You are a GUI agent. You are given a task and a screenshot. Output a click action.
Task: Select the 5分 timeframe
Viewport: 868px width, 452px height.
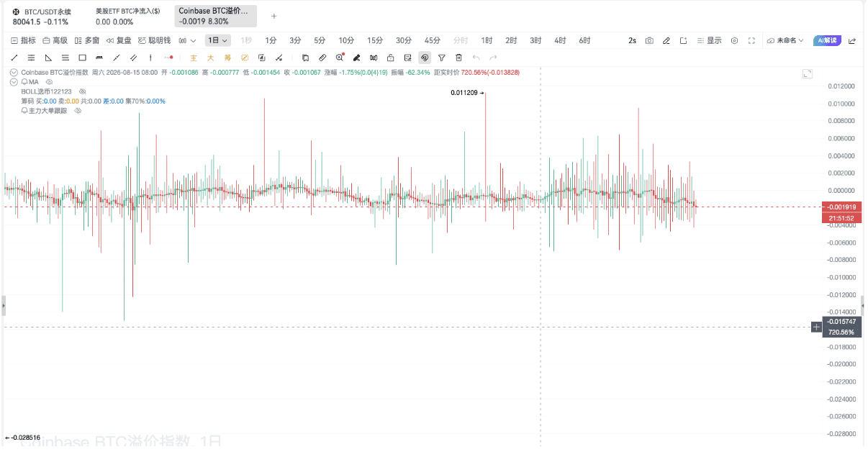320,41
